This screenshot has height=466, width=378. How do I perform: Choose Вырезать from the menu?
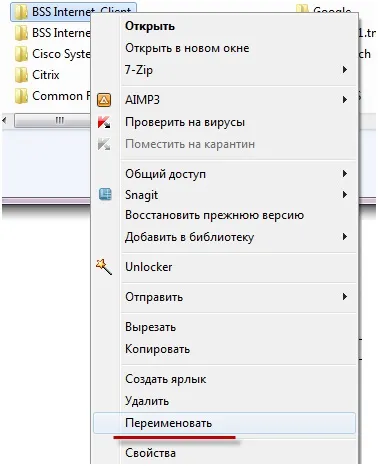pos(225,327)
